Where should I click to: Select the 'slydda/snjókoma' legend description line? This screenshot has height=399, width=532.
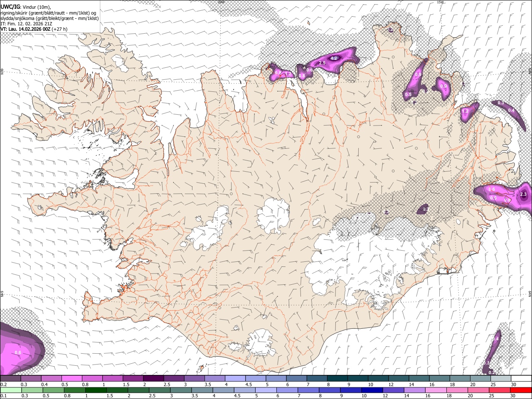49,18
